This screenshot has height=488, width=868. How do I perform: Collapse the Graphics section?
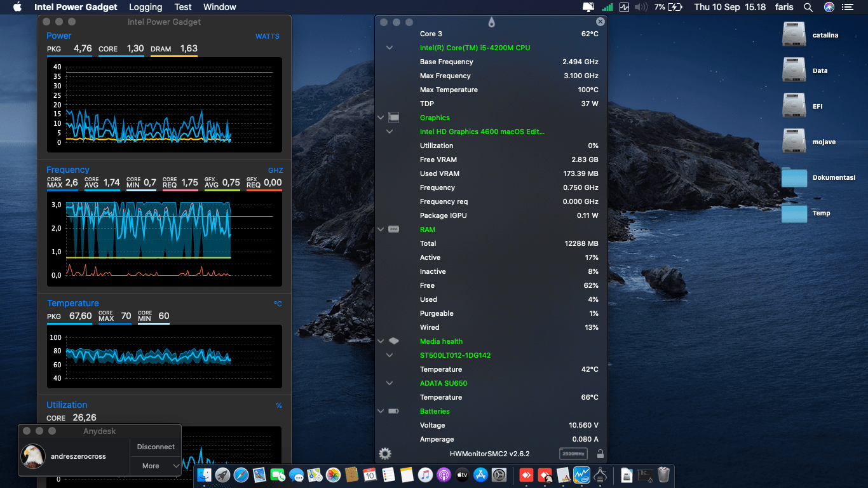tap(381, 118)
